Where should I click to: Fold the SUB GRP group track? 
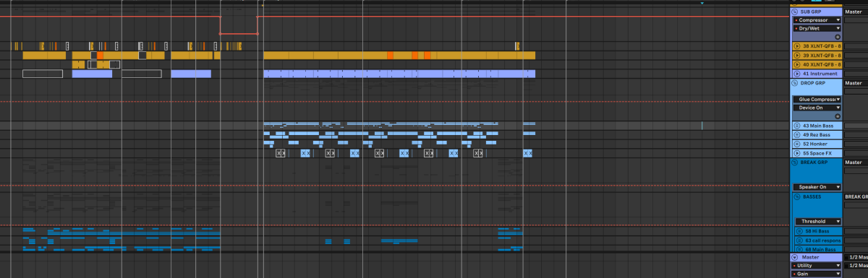coord(795,12)
